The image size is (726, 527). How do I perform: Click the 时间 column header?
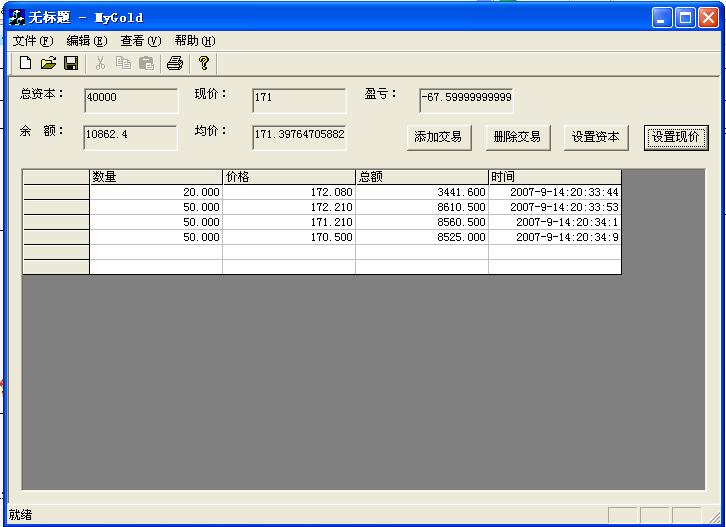point(555,177)
